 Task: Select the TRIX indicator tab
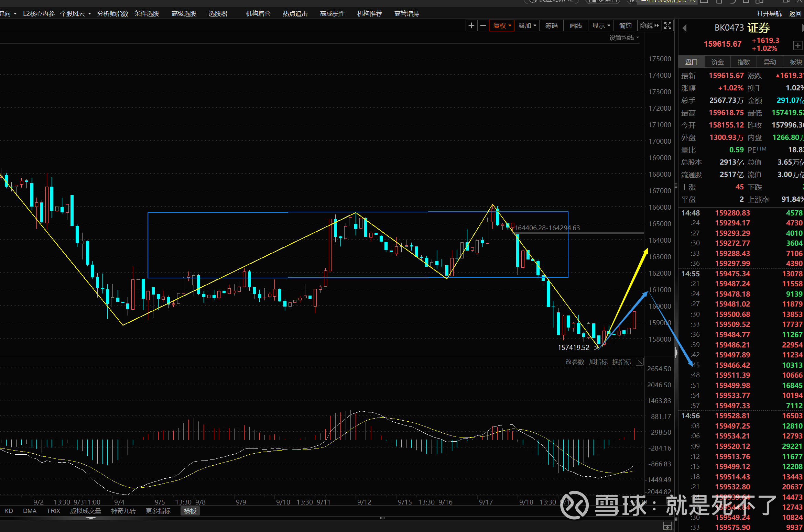53,511
